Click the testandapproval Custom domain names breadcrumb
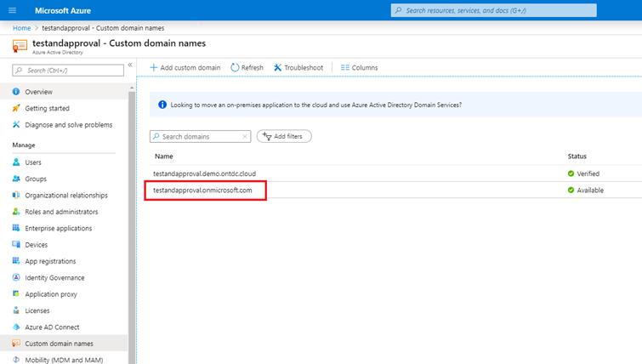Viewport: 642px width, 364px height. click(103, 28)
